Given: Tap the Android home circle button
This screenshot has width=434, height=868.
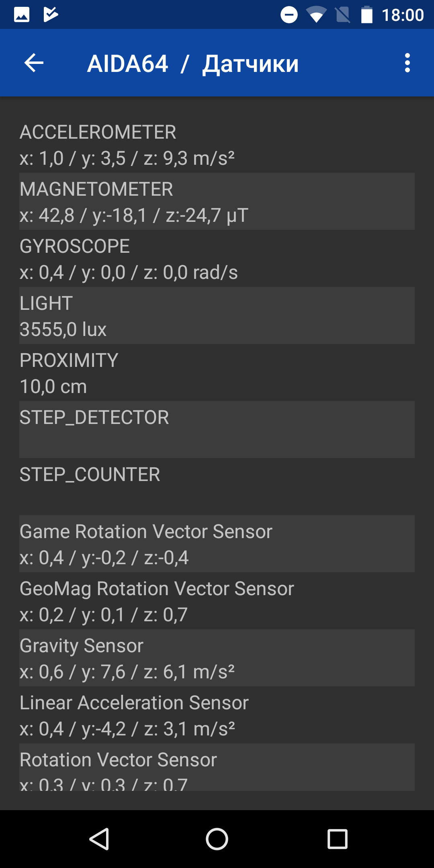Looking at the screenshot, I should point(217,839).
